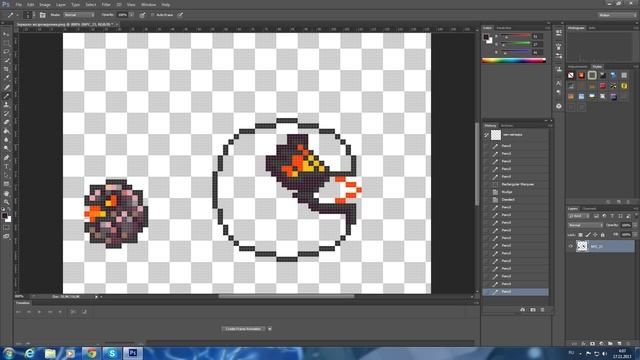640x360 pixels.
Task: Click the layer thumbnail in Layers panel
Action: [582, 246]
